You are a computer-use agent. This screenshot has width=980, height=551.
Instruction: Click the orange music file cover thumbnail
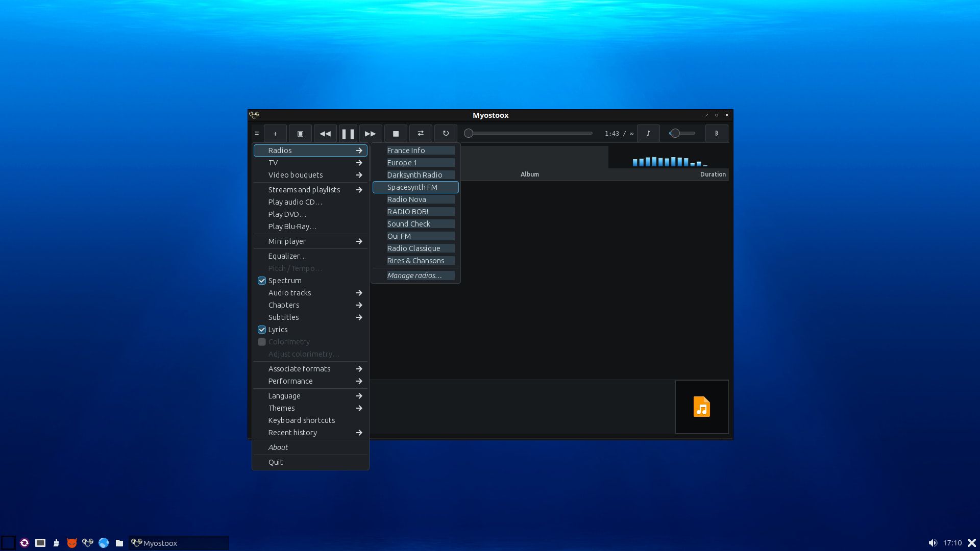pyautogui.click(x=702, y=407)
